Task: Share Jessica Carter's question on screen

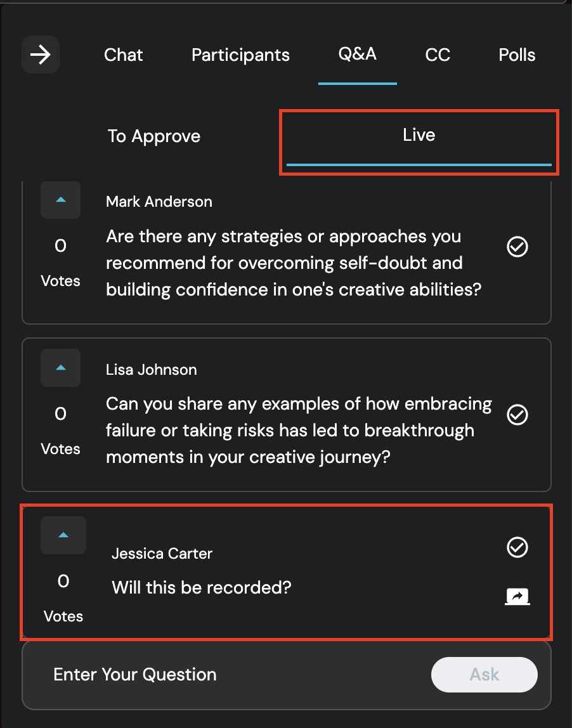Action: tap(517, 596)
